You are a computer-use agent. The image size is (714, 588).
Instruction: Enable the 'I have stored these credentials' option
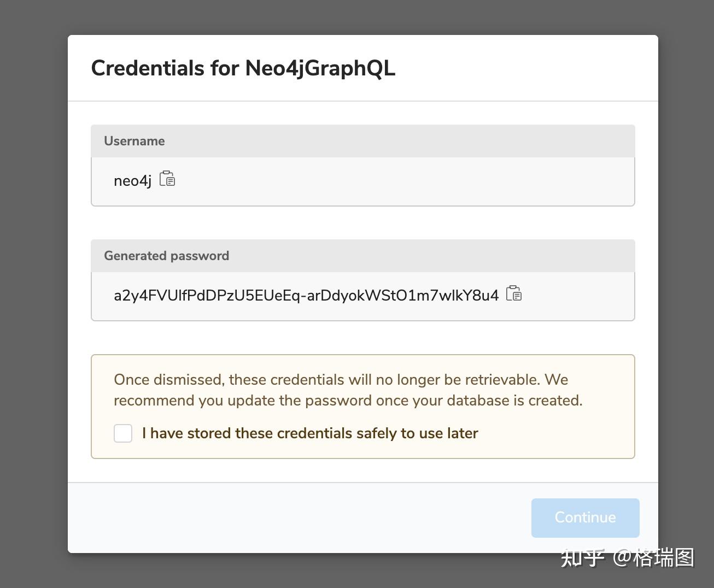pyautogui.click(x=123, y=433)
